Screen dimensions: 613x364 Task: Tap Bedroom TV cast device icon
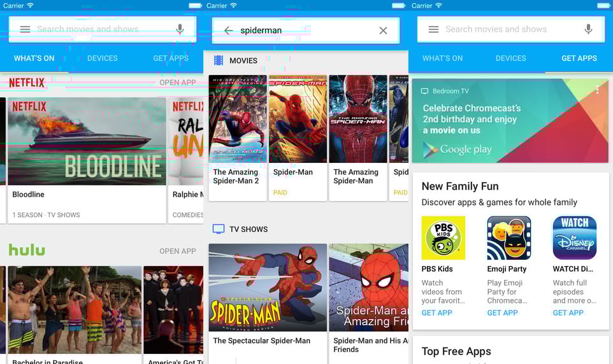click(424, 91)
